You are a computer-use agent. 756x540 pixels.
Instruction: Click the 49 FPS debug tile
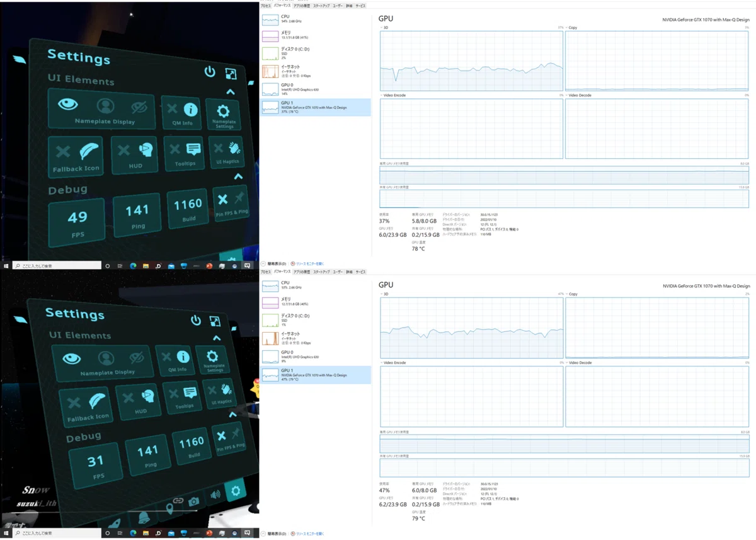77,222
